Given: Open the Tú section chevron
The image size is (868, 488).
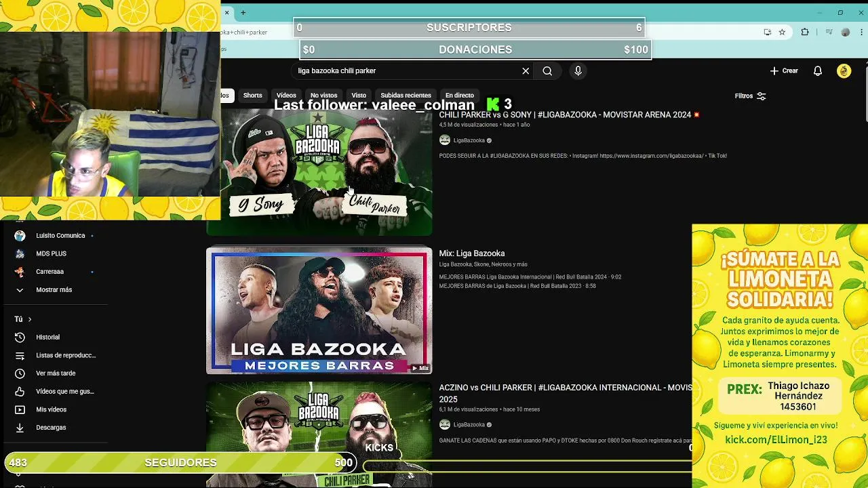Looking at the screenshot, I should [29, 319].
